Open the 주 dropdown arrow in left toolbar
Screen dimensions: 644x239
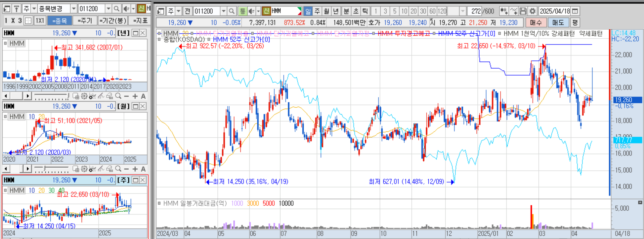tap(34, 9)
